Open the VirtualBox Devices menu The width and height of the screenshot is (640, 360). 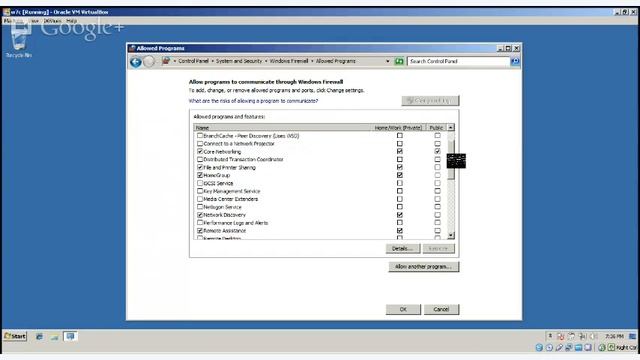tap(52, 21)
